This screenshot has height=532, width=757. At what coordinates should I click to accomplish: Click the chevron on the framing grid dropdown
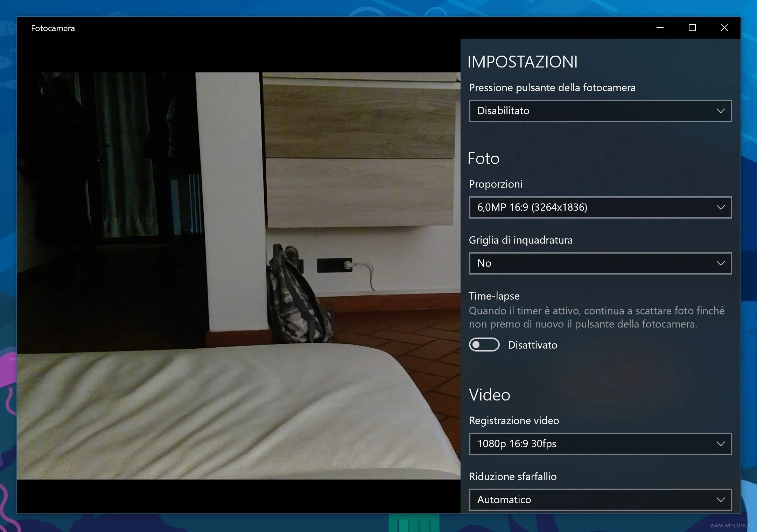click(721, 263)
